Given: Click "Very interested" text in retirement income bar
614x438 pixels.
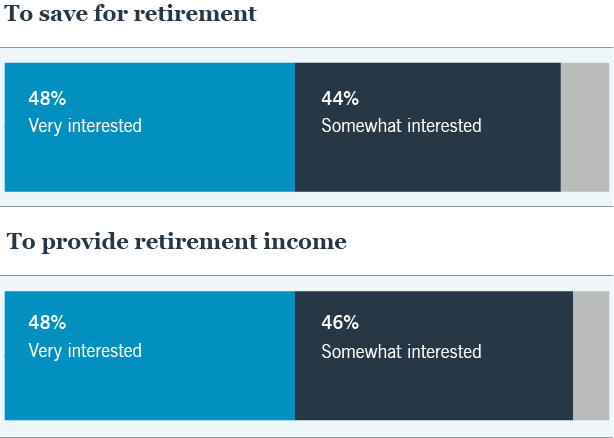Looking at the screenshot, I should (85, 351).
